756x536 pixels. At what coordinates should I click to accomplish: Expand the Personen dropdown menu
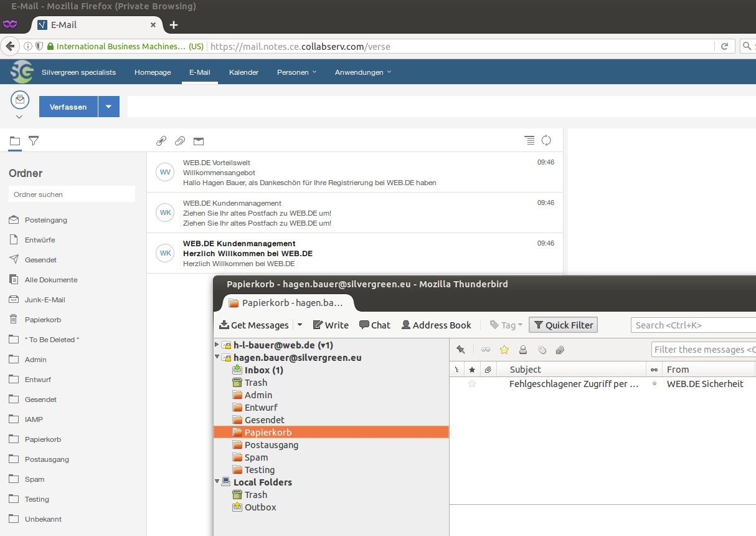click(296, 72)
